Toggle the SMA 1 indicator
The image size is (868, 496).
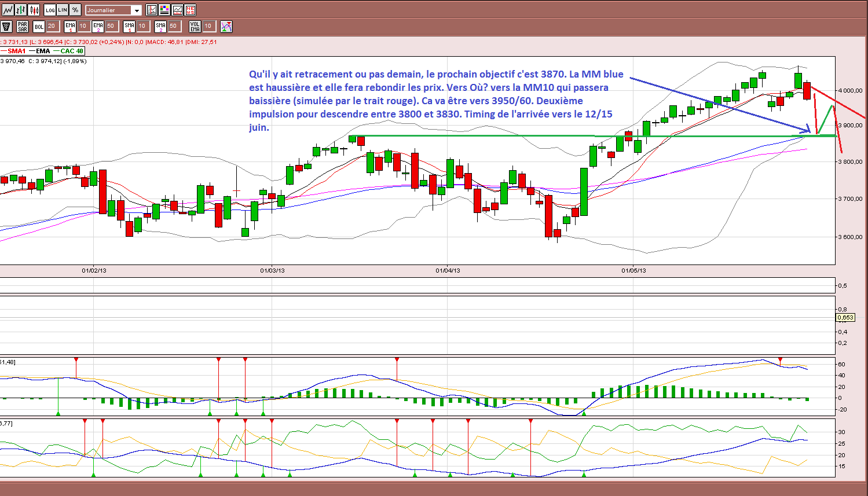click(x=129, y=27)
